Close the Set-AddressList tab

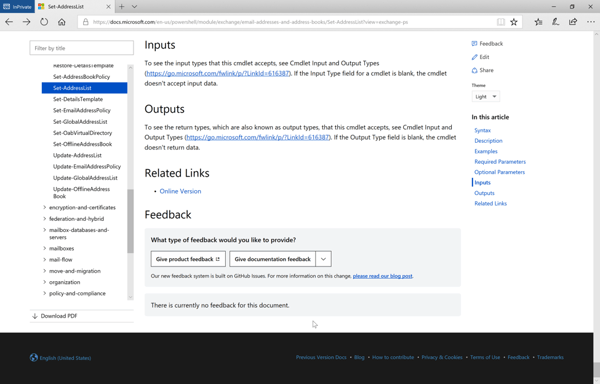tap(108, 7)
